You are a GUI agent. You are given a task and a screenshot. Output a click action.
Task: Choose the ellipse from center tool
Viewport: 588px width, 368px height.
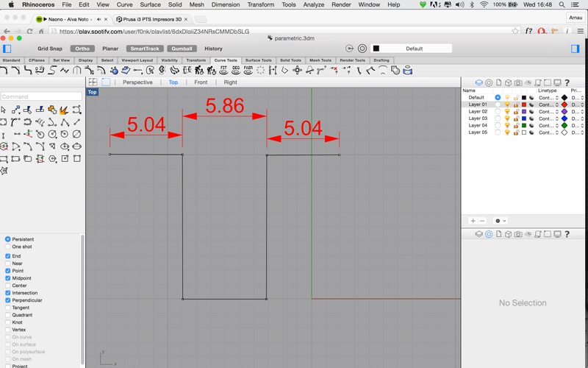[x=65, y=146]
